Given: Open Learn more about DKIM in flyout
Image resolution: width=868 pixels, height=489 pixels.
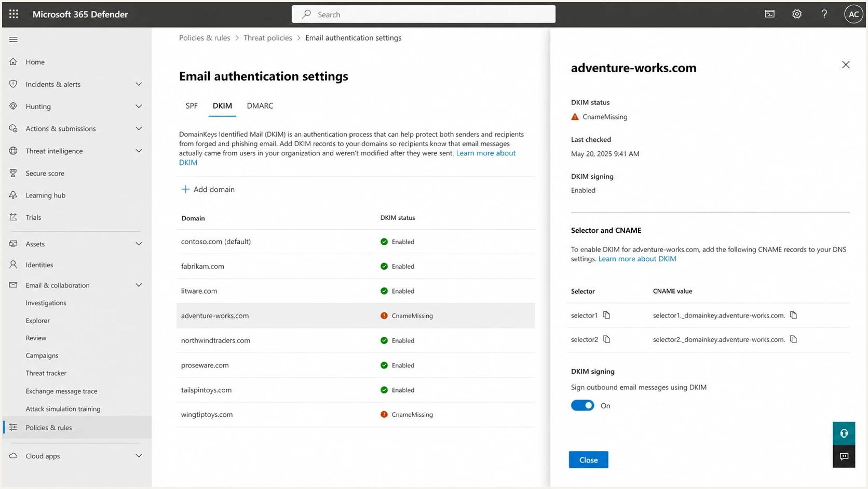Looking at the screenshot, I should (x=637, y=259).
